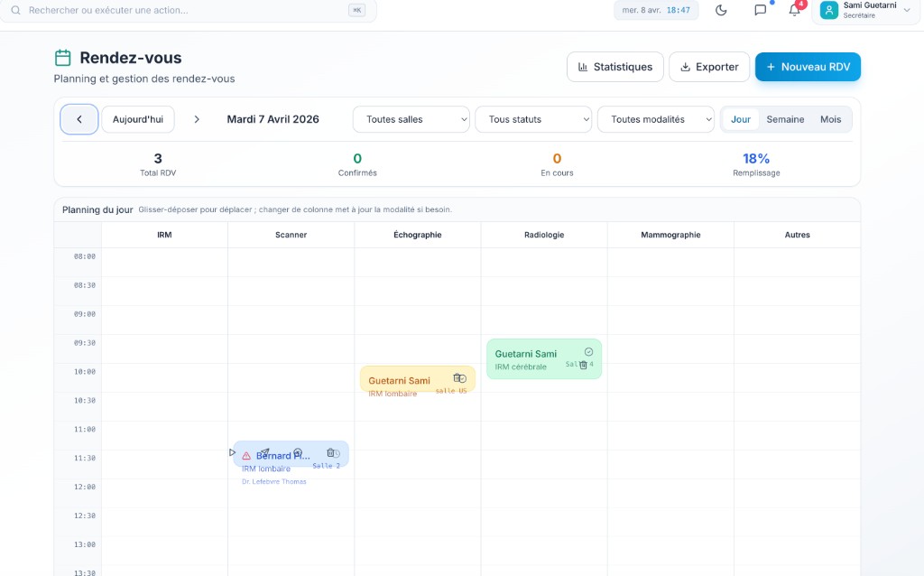Go to the next day
This screenshot has height=576, width=924.
point(197,119)
